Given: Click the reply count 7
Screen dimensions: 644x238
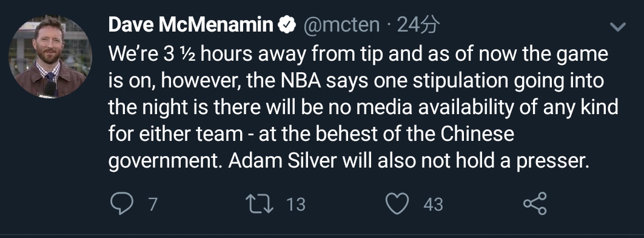Looking at the screenshot, I should (153, 204).
